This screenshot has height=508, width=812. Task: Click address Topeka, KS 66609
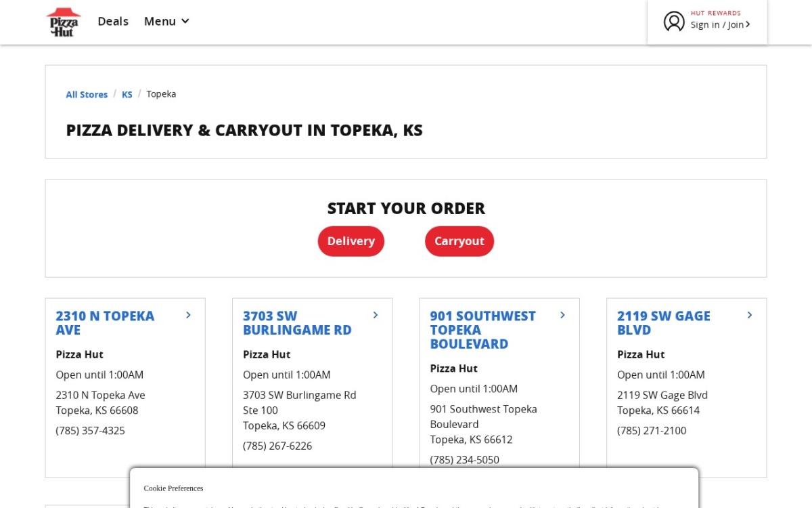[x=284, y=425]
